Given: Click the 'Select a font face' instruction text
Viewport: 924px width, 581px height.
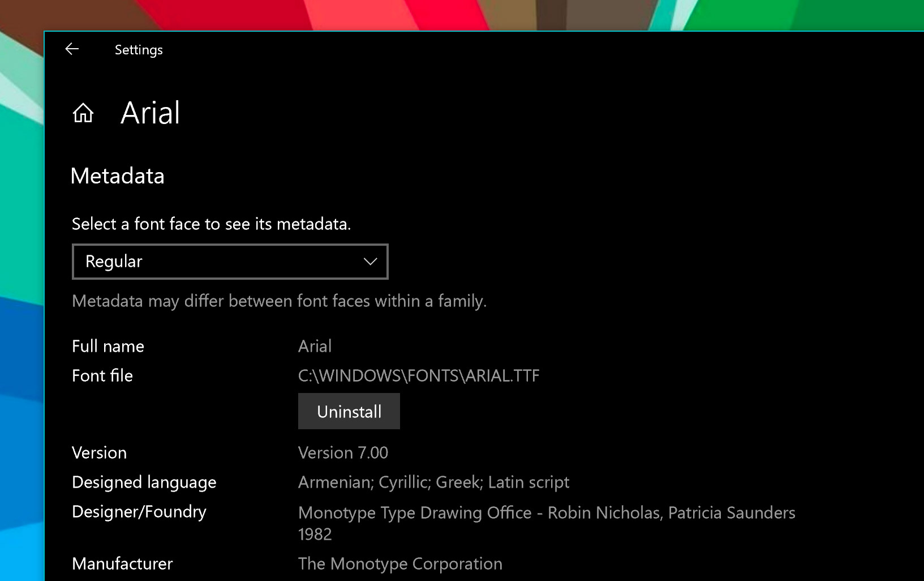Looking at the screenshot, I should pyautogui.click(x=212, y=224).
